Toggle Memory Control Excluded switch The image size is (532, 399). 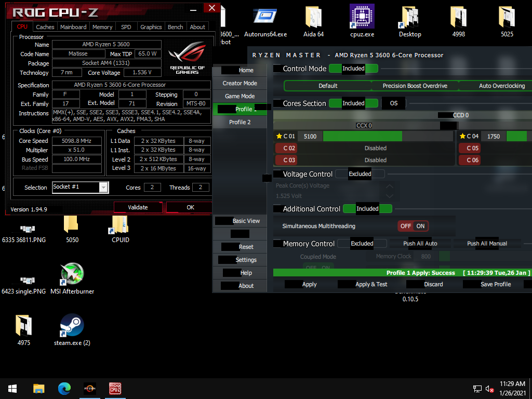pyautogui.click(x=362, y=243)
